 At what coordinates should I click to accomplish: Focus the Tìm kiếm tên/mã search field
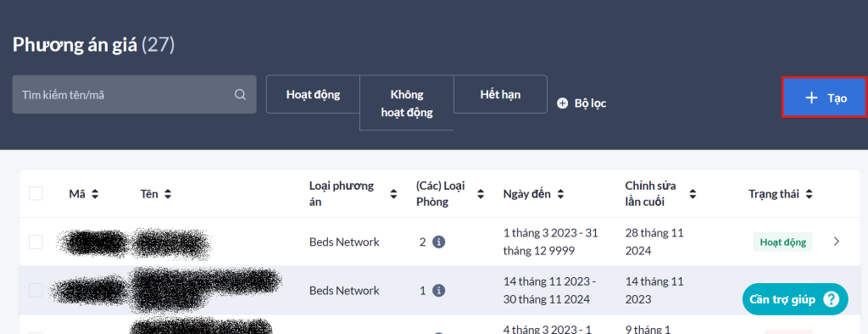pyautogui.click(x=135, y=95)
